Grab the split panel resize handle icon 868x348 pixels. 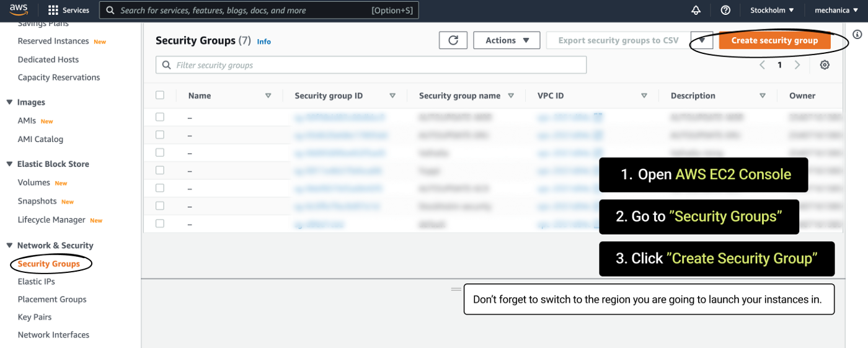[x=456, y=289]
